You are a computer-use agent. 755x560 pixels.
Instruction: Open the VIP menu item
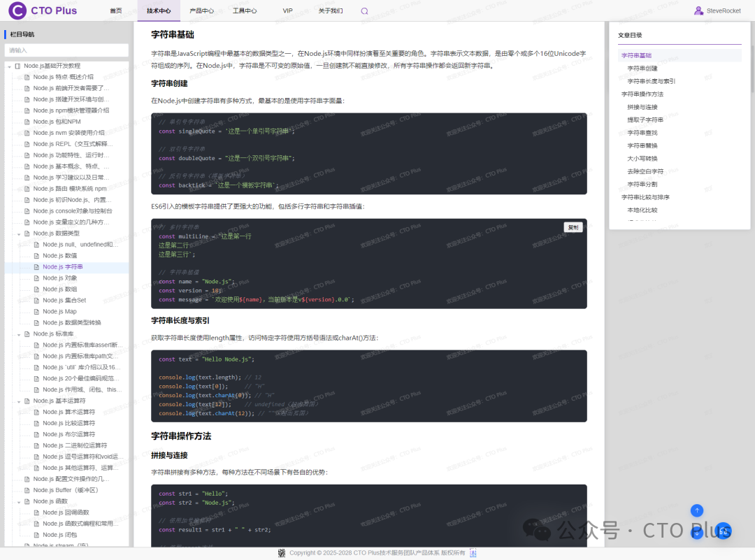tap(287, 10)
